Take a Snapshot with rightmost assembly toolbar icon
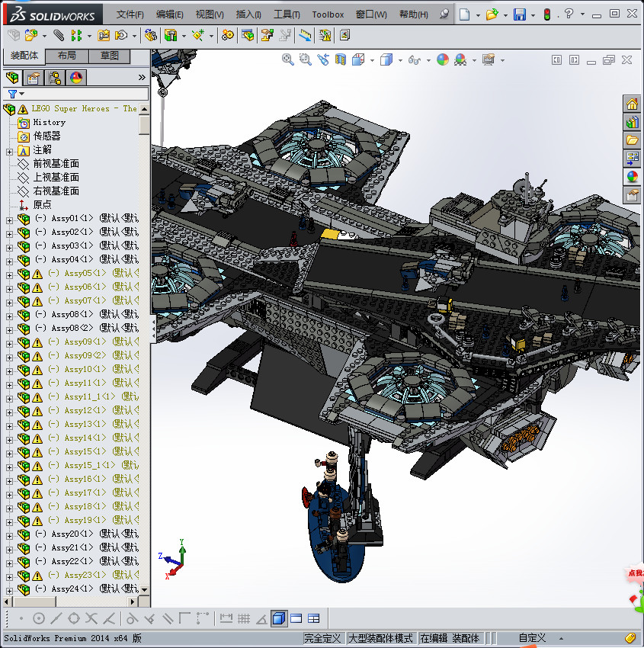 pos(344,36)
